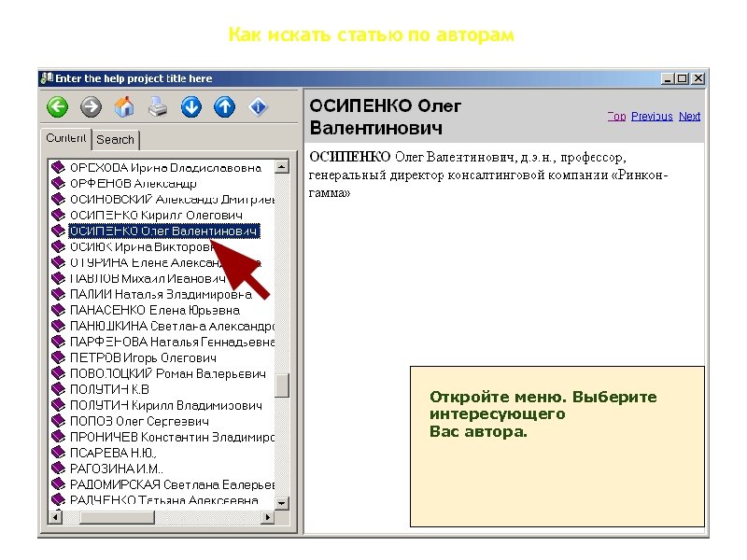
Task: Select ПОВОЛОЦКИЙ Роман Валерьевич entry
Action: [x=168, y=374]
